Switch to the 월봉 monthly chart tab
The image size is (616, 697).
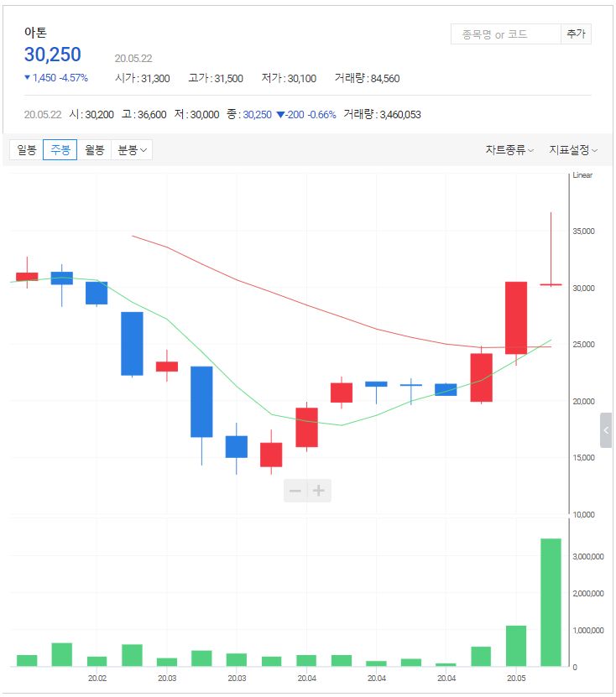[x=94, y=150]
